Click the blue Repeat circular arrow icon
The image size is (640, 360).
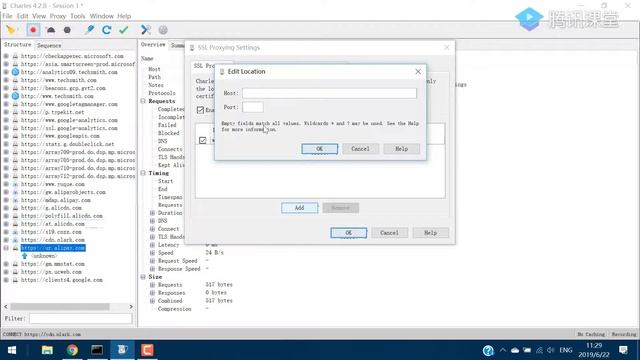pos(107,30)
